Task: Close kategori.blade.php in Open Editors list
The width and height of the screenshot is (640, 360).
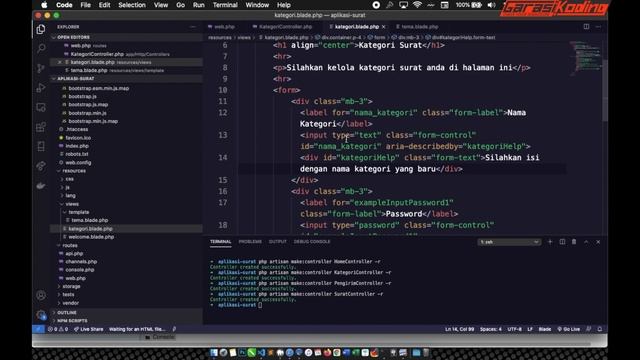Action: [60, 62]
